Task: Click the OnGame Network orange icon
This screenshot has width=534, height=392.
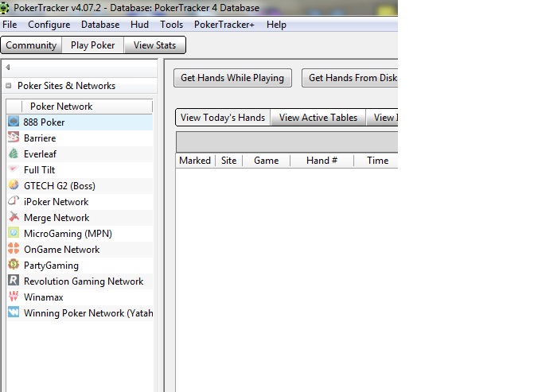Action: (x=14, y=248)
